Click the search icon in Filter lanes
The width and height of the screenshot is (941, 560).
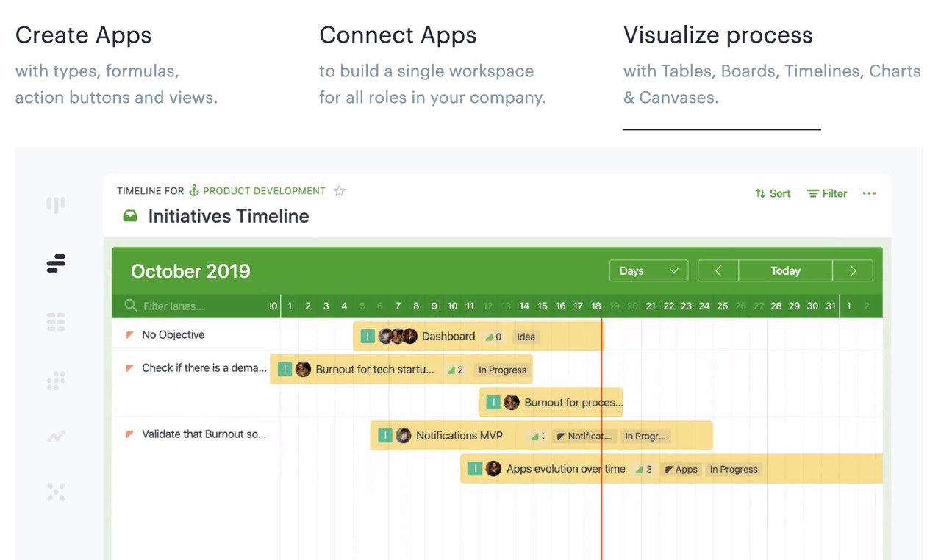pos(131,306)
